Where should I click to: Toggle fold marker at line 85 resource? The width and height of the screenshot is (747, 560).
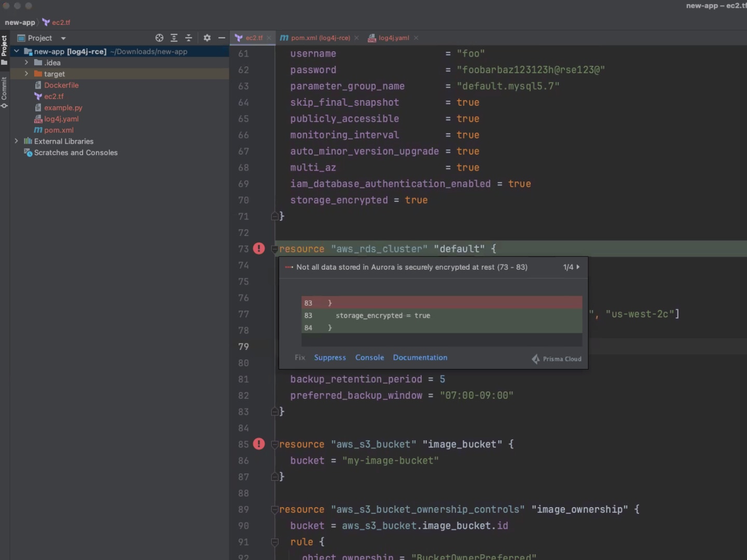click(x=274, y=444)
